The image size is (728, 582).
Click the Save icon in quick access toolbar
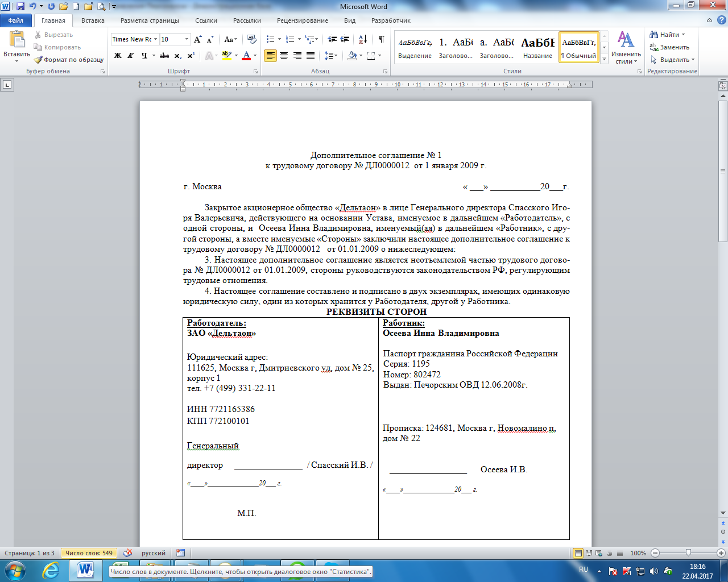click(x=20, y=7)
